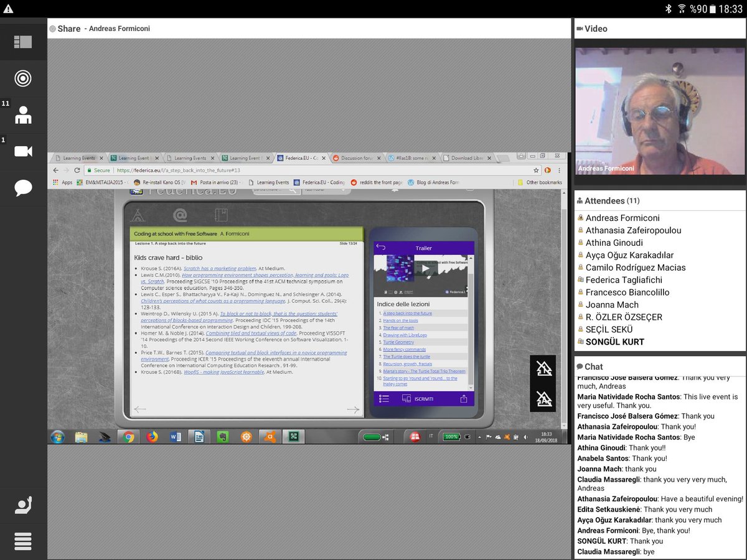Open 'WoofJS - making JavaScript learnable' link

pyautogui.click(x=225, y=372)
